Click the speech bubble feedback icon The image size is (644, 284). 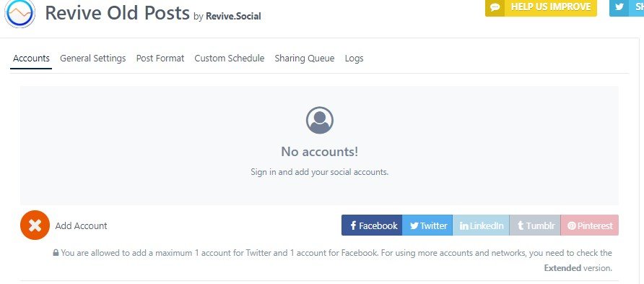(x=495, y=7)
